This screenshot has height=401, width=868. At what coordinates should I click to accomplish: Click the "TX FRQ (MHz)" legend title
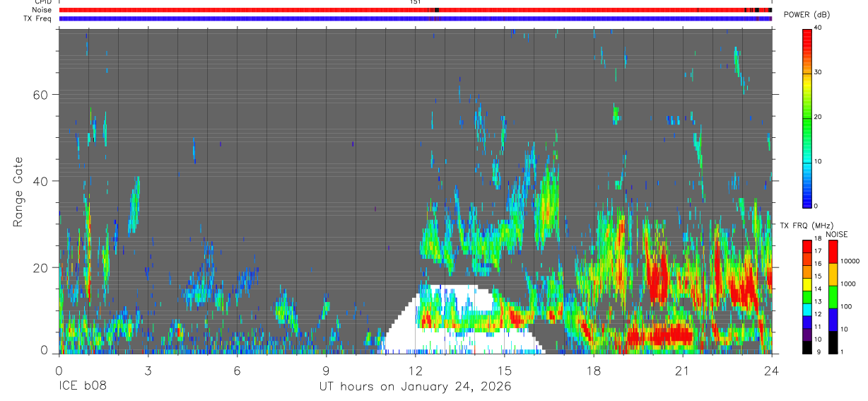pyautogui.click(x=808, y=226)
